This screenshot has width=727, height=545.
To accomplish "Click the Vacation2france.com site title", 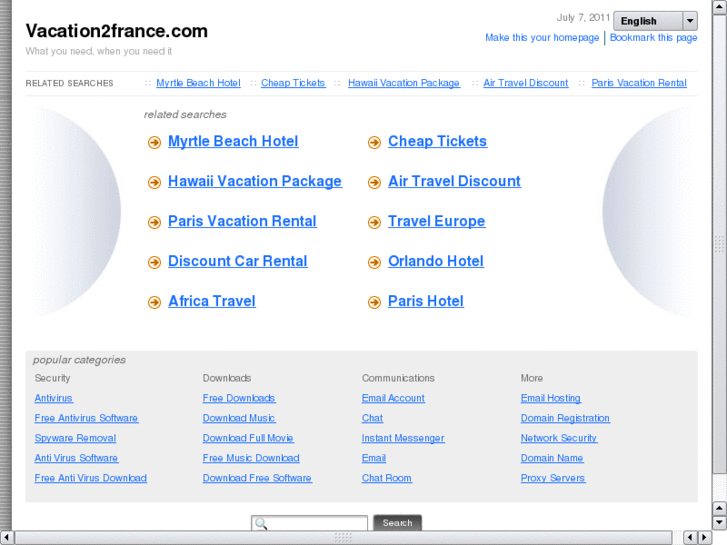I will pos(116,31).
